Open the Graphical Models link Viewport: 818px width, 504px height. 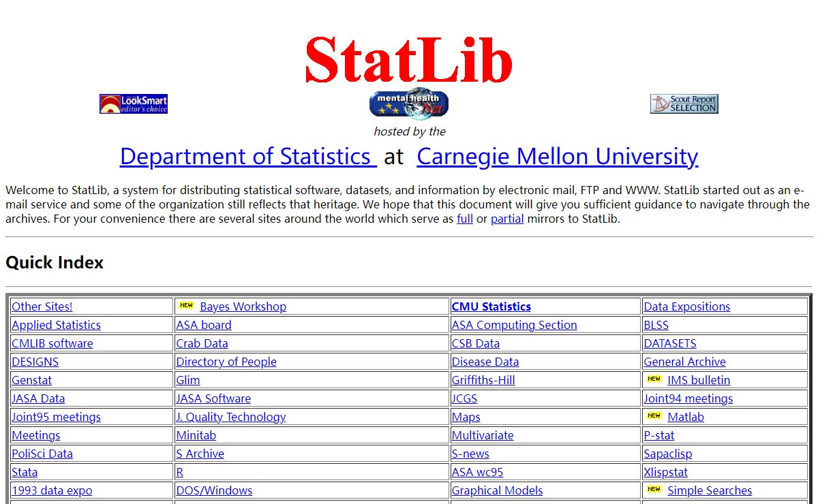498,490
